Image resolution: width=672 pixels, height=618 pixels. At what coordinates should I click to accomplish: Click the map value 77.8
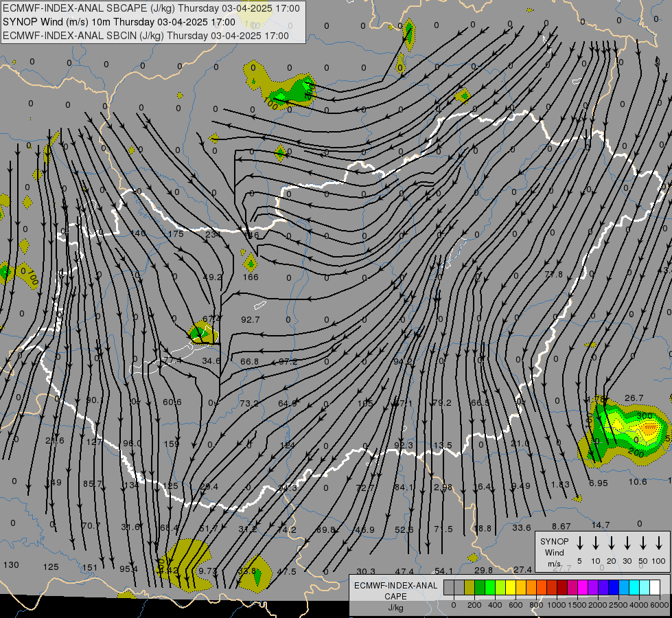point(554,275)
